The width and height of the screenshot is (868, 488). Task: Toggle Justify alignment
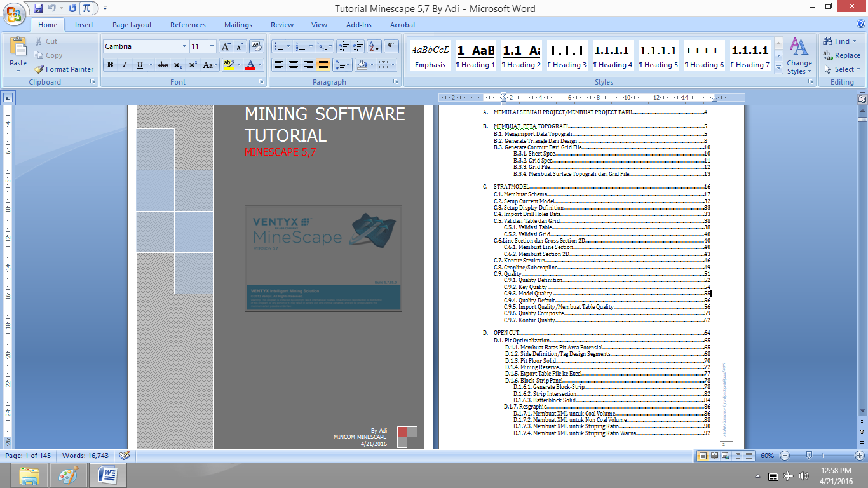click(323, 65)
